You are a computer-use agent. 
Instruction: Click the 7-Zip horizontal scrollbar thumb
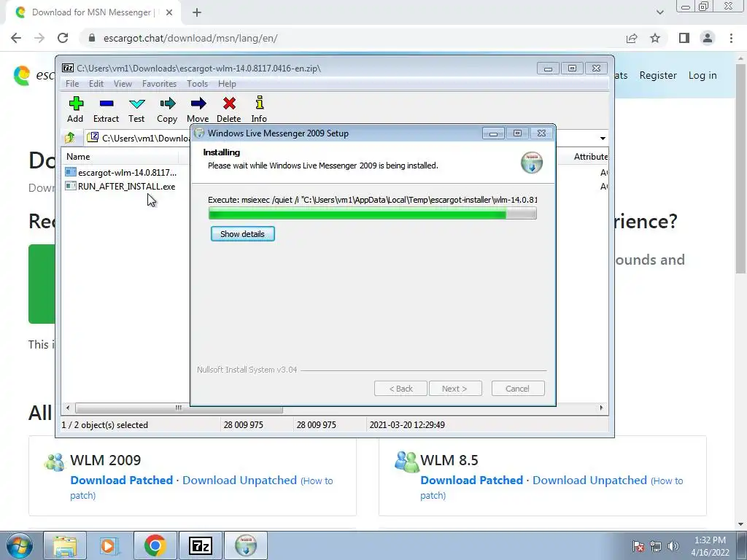point(179,408)
